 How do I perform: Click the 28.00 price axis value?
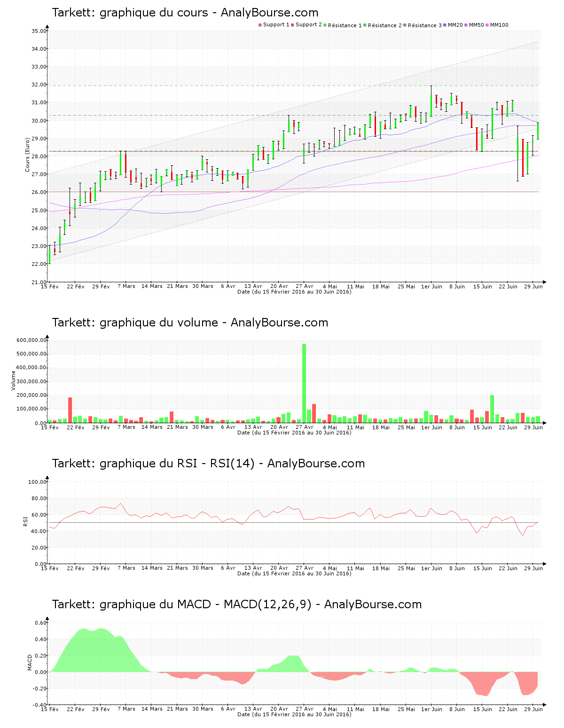coord(39,156)
